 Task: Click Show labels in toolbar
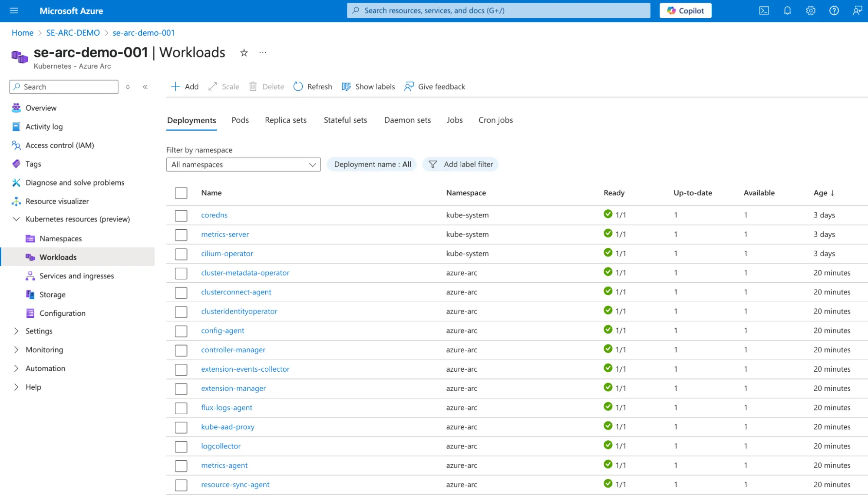(368, 86)
